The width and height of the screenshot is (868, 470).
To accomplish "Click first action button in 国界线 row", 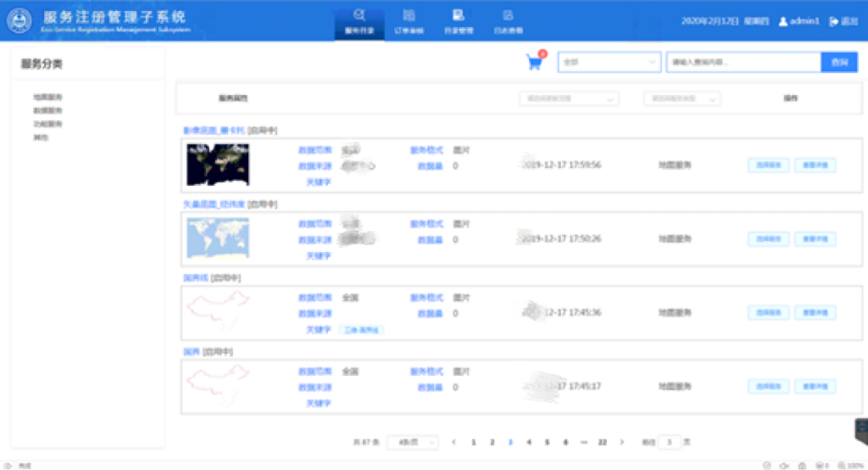I will point(768,312).
